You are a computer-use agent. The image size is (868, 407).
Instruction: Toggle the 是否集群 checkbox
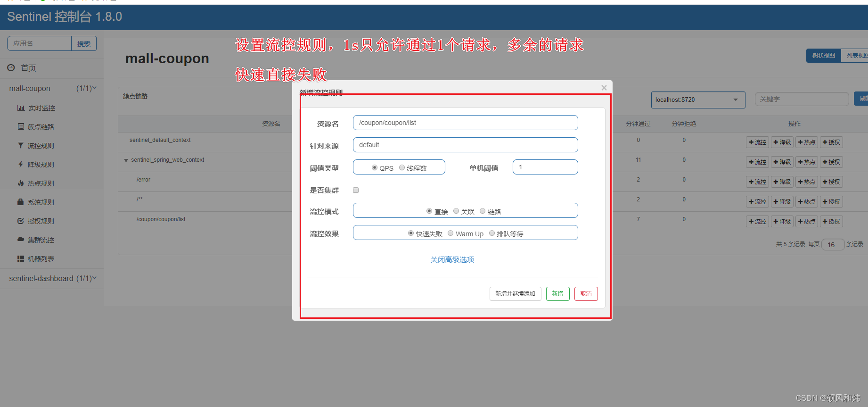(356, 190)
